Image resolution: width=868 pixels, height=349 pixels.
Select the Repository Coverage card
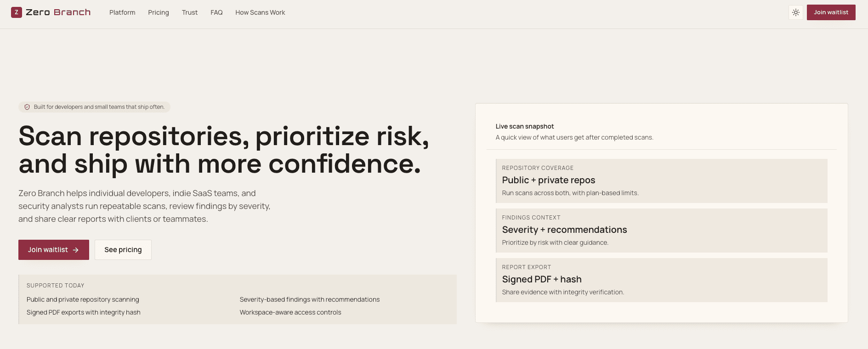point(661,181)
